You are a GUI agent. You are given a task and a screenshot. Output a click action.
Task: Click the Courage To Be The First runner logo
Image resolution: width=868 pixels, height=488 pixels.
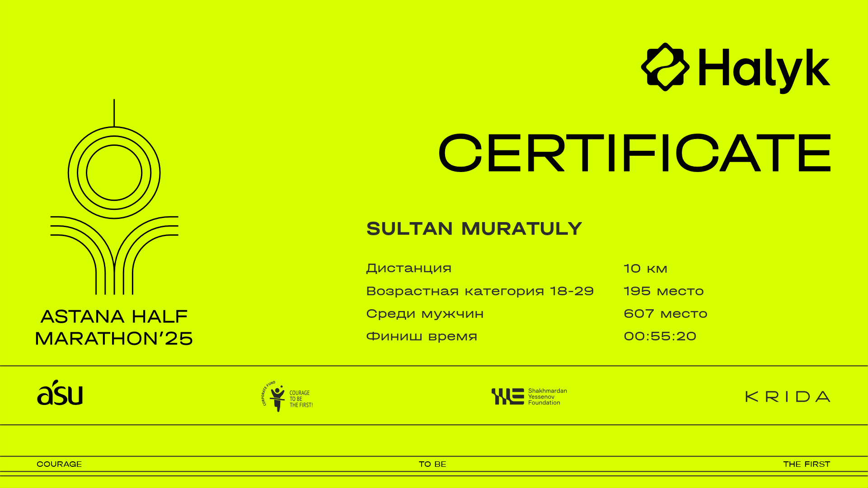pos(277,397)
